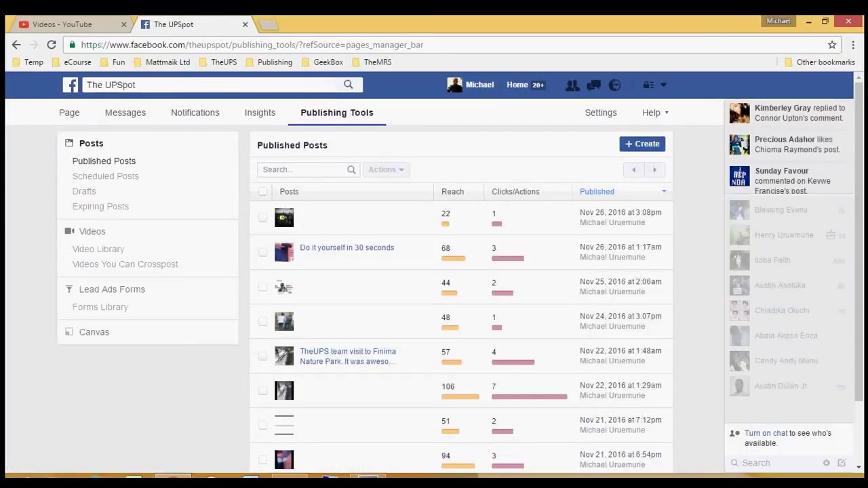Check box for TheUPS team visit post
The image size is (868, 488).
[x=262, y=356]
